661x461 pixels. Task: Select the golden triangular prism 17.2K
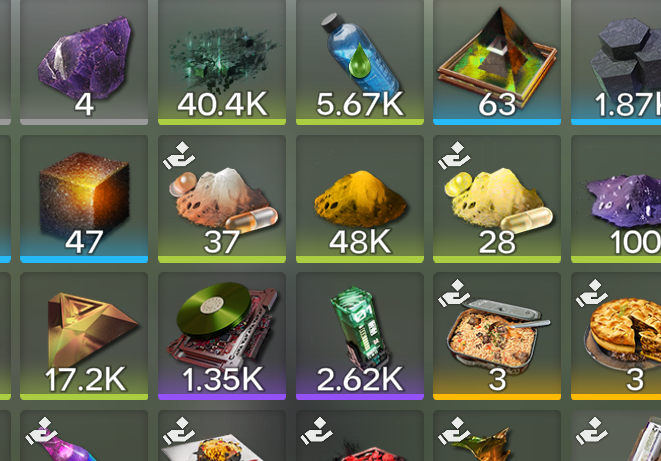84,336
